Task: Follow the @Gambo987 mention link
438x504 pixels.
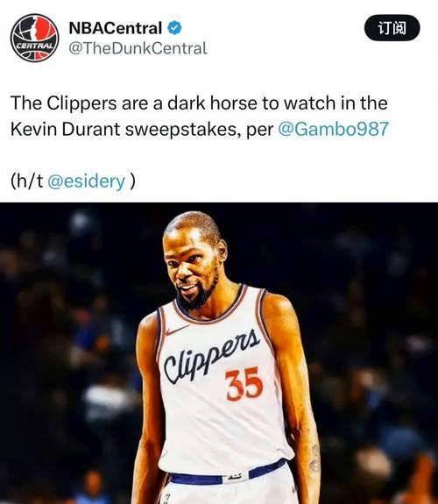Action: pyautogui.click(x=333, y=129)
